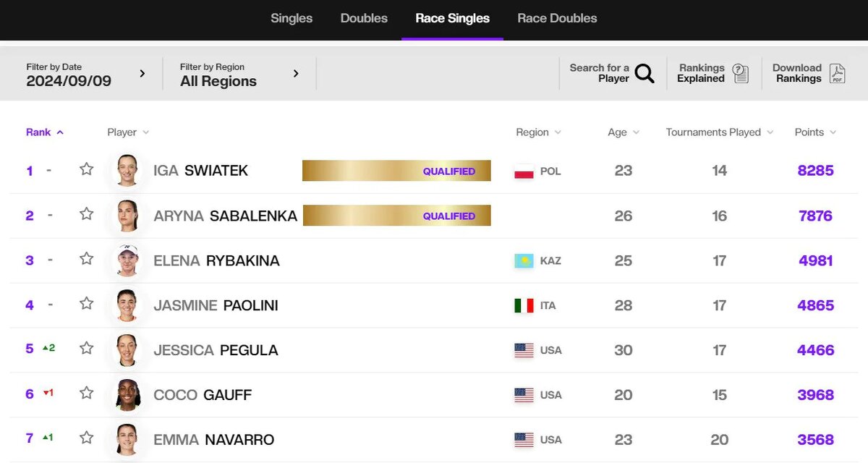868x463 pixels.
Task: Open Aryna Sabalenka's player profile link
Action: click(x=225, y=216)
